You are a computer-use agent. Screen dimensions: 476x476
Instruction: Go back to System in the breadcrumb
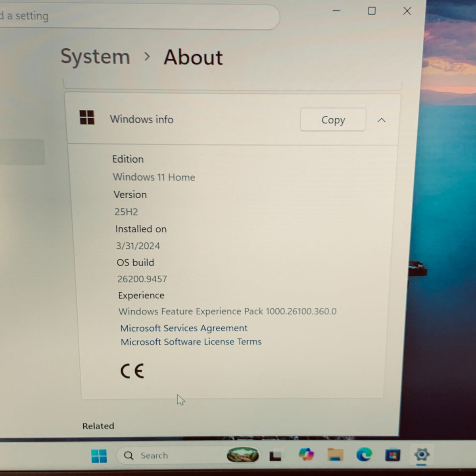tap(95, 56)
